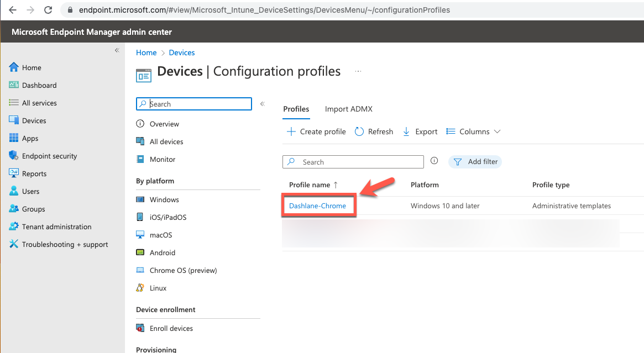Click the Home house icon
The image size is (644, 353).
click(x=14, y=67)
